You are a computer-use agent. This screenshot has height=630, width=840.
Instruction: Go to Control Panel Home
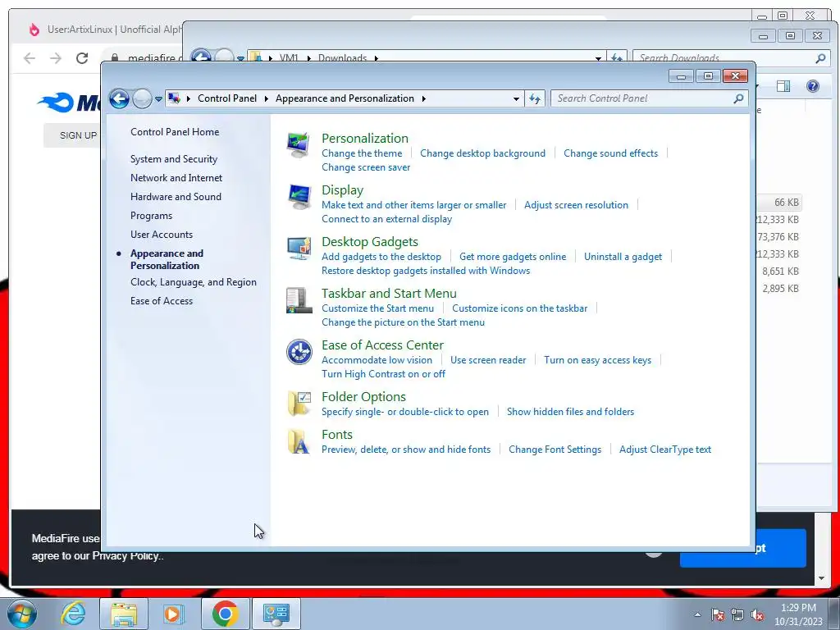tap(175, 132)
